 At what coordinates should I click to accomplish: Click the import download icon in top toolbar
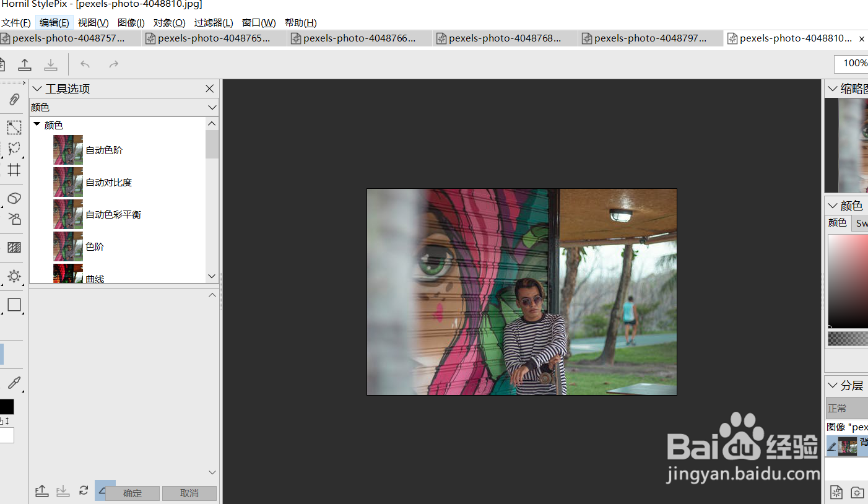(51, 64)
